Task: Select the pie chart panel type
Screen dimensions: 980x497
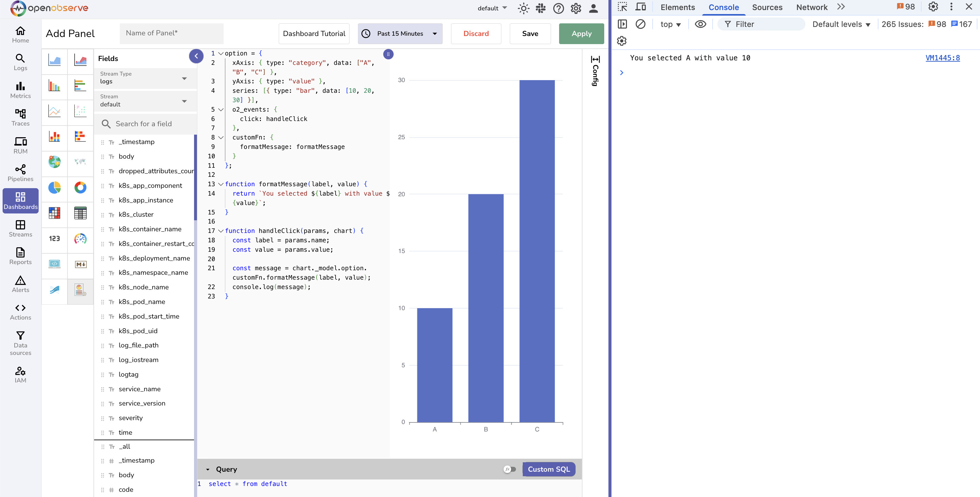Action: (x=55, y=188)
